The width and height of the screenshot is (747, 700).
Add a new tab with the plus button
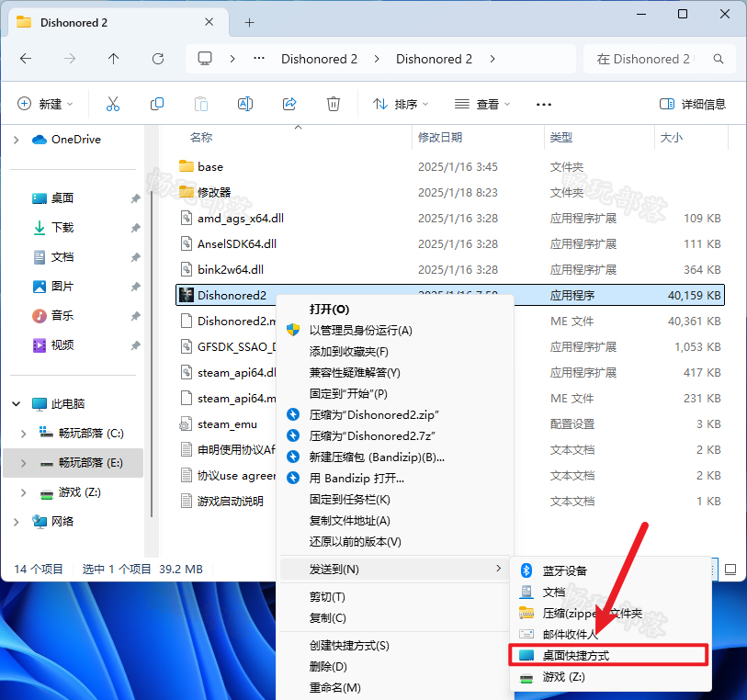pos(249,22)
